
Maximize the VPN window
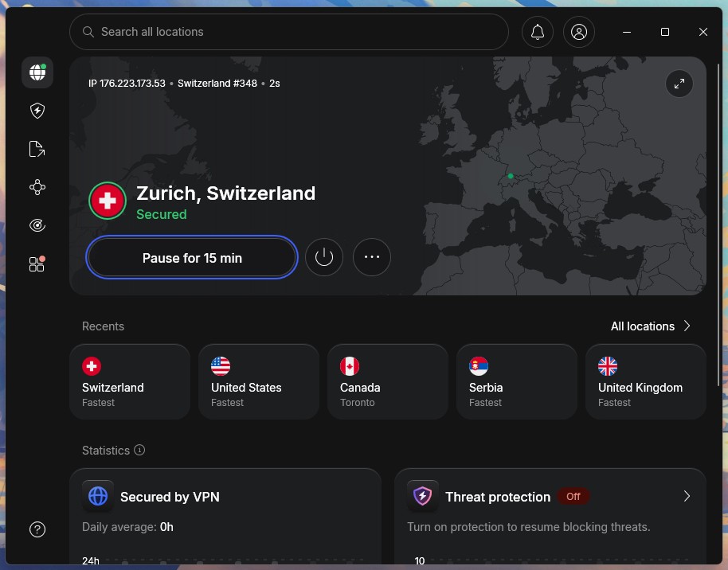(x=665, y=32)
